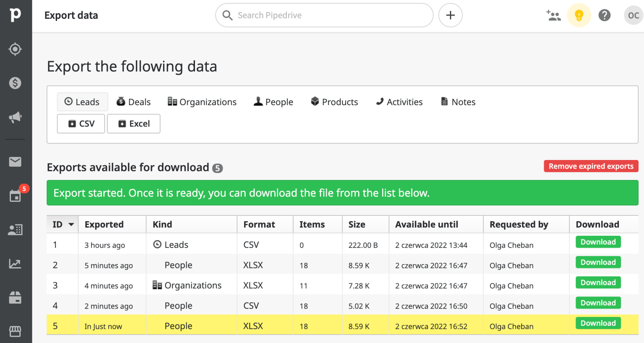Click the Search Pipedrive field
Screen dimensions: 644x343
tap(324, 15)
